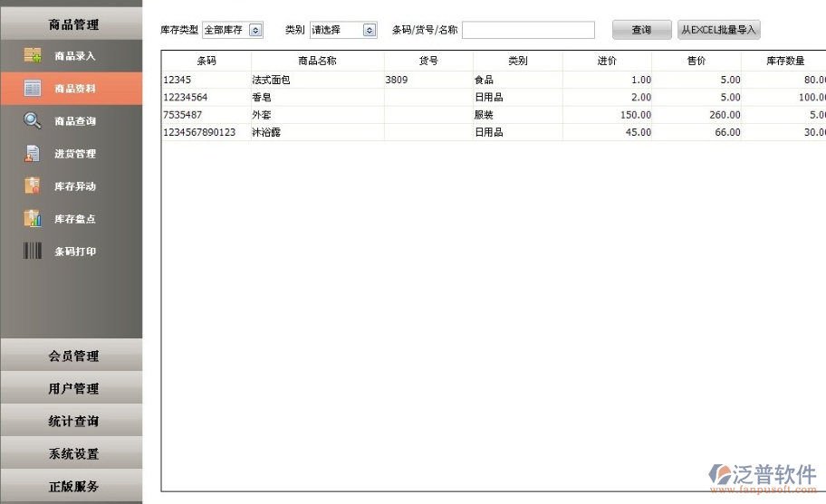Sort by the 库存数量 column header

point(785,61)
